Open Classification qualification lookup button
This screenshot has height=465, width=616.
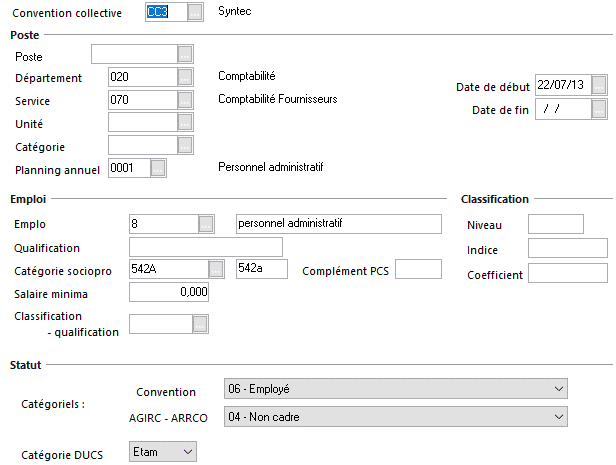pos(200,324)
